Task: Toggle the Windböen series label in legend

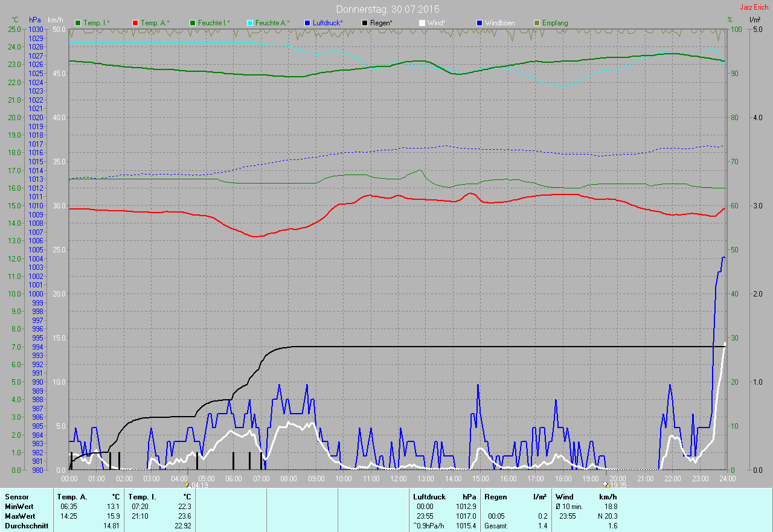Action: pyautogui.click(x=500, y=23)
